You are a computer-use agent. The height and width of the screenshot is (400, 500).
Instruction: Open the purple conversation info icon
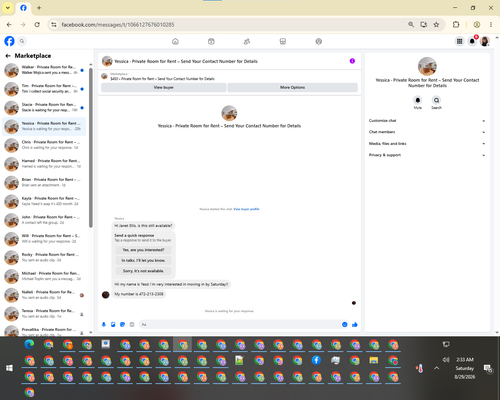pos(352,61)
